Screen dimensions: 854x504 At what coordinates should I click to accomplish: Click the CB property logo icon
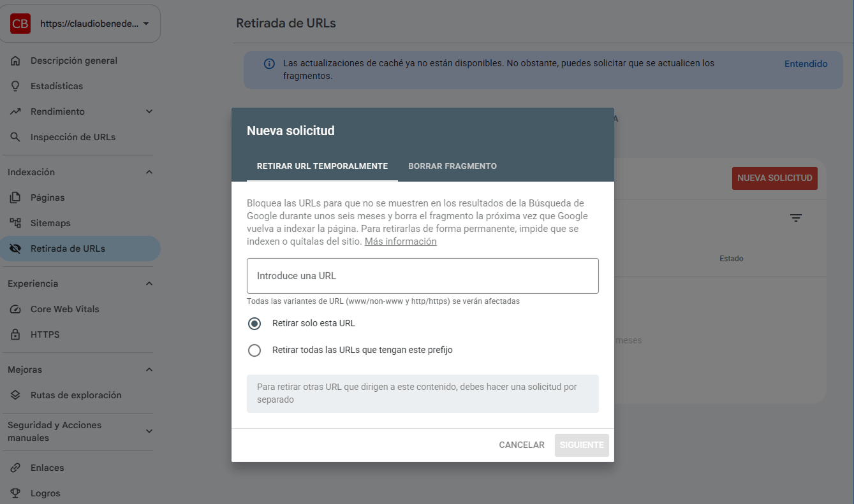click(x=20, y=24)
